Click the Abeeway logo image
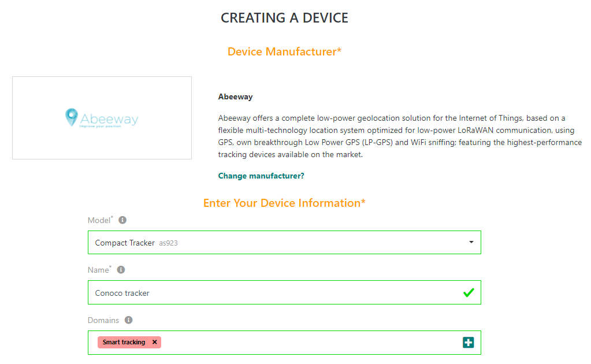 coord(102,118)
